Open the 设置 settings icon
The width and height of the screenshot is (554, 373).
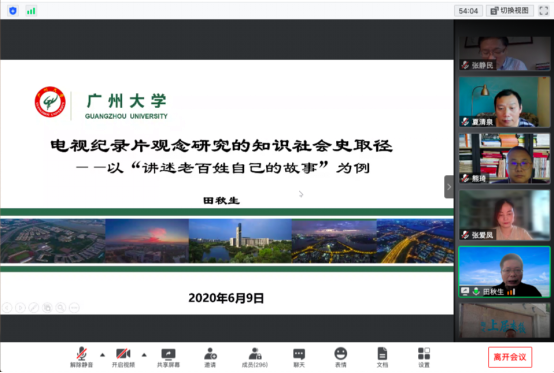[424, 357]
